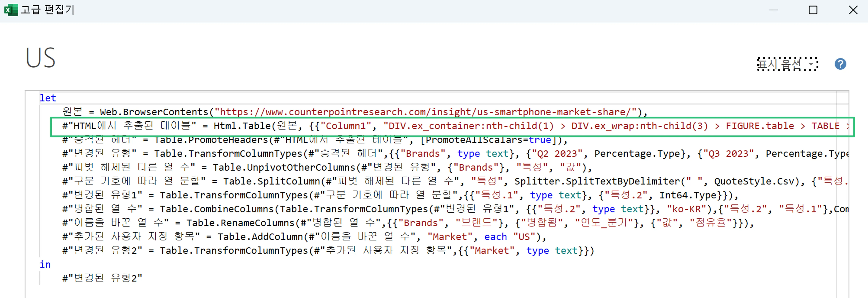This screenshot has width=868, height=298.
Task: Click the Table.RenameColumns code line
Action: coord(408,223)
